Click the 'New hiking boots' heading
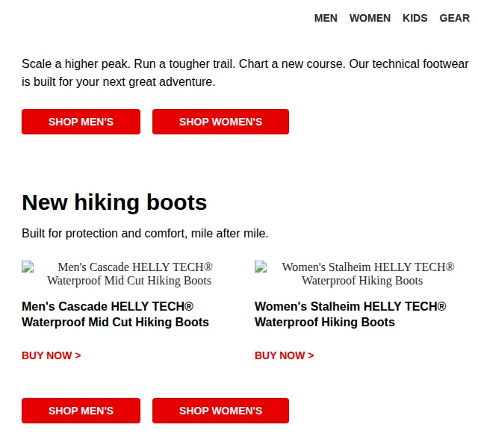The image size is (478, 448). tap(114, 202)
